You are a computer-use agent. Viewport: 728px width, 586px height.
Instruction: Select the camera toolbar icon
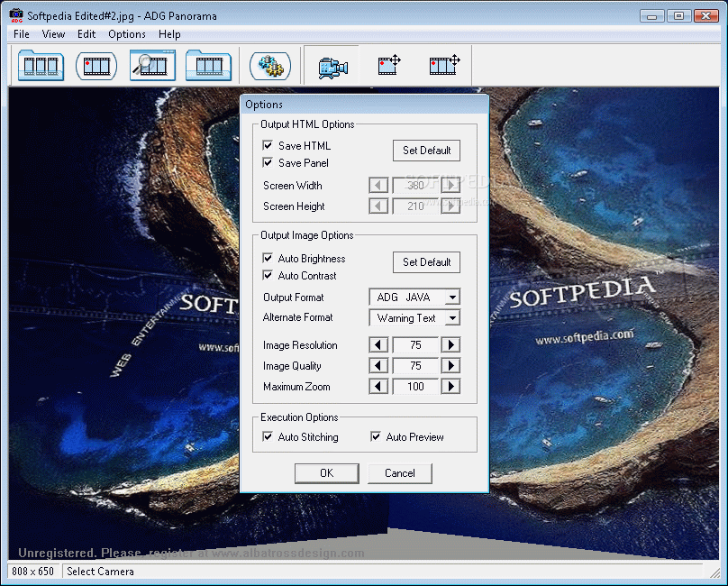point(332,68)
